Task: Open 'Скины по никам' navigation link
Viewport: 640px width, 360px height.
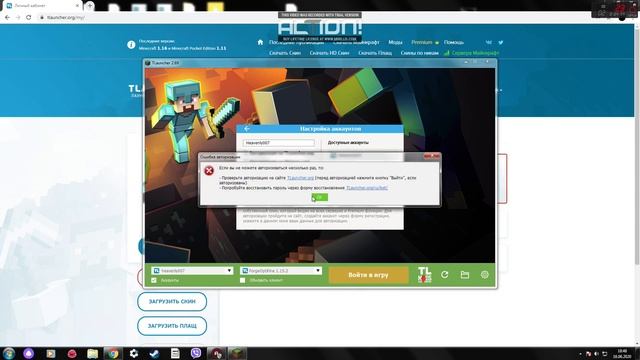Action: click(420, 53)
